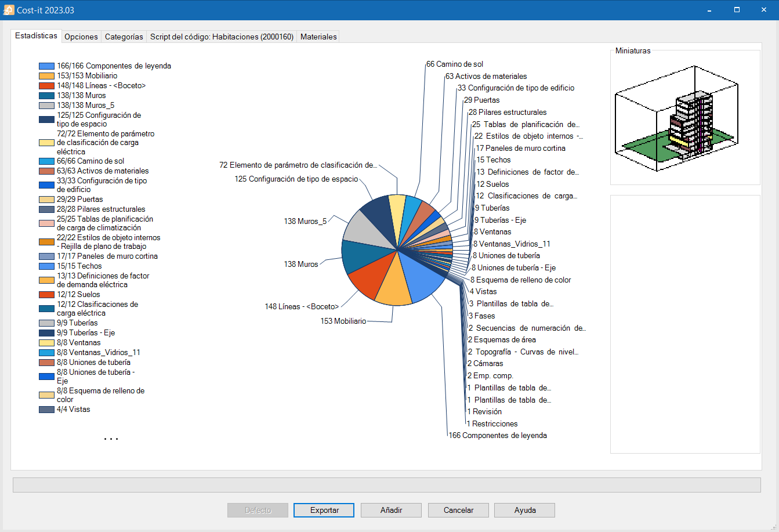
Task: Click the 138/138 Muros legend swatch
Action: (47, 95)
